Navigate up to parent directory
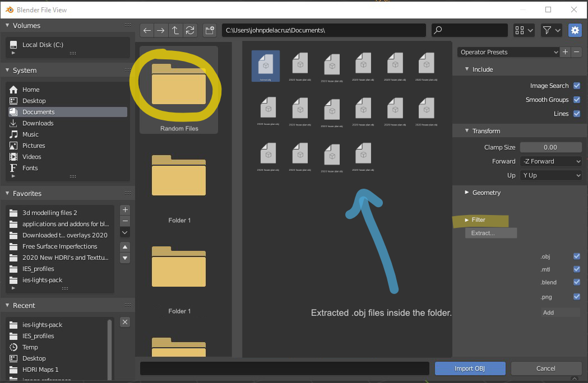This screenshot has width=588, height=383. click(175, 30)
